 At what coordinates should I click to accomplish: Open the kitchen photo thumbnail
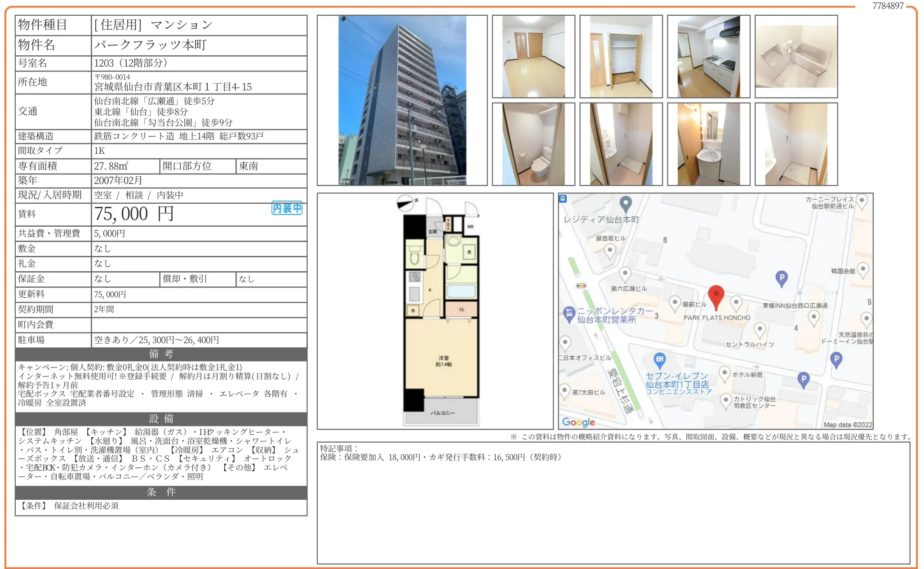click(x=708, y=57)
